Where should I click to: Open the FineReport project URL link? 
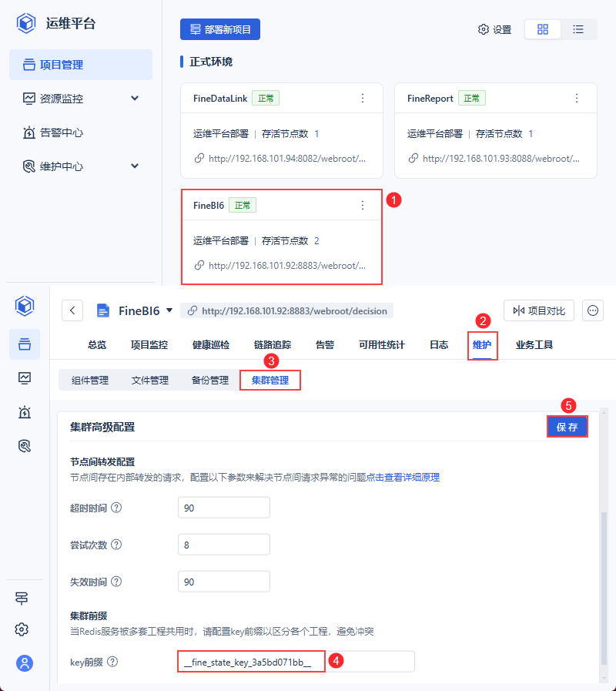[x=501, y=159]
